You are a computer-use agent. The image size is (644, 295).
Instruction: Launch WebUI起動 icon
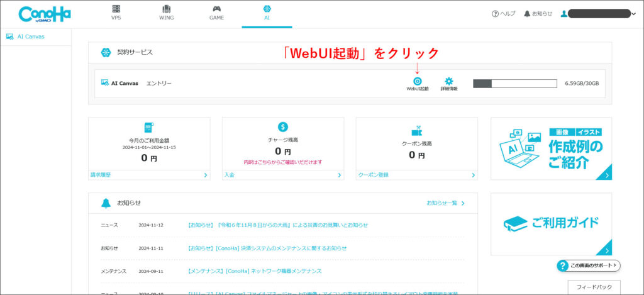(418, 84)
